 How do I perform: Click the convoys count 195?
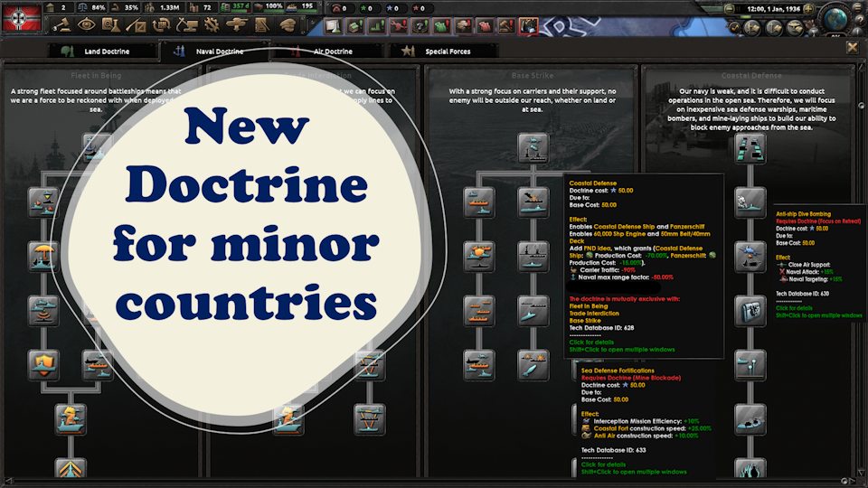307,6
